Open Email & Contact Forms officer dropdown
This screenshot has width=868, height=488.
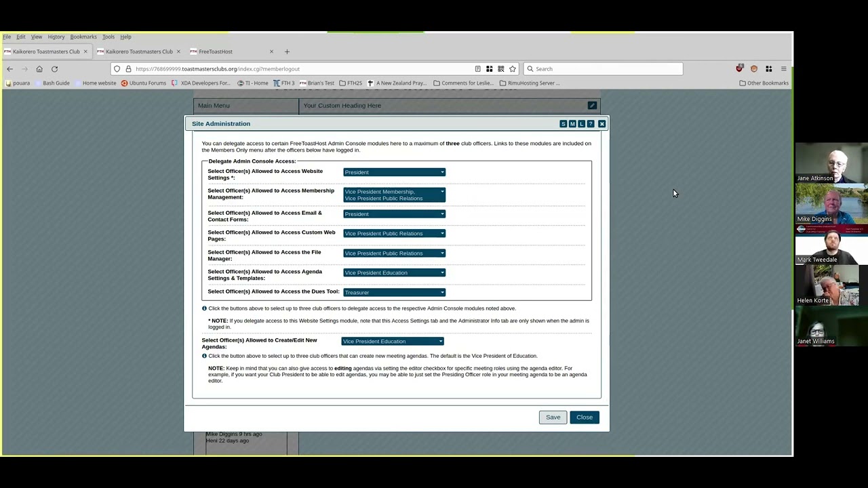[x=394, y=214]
